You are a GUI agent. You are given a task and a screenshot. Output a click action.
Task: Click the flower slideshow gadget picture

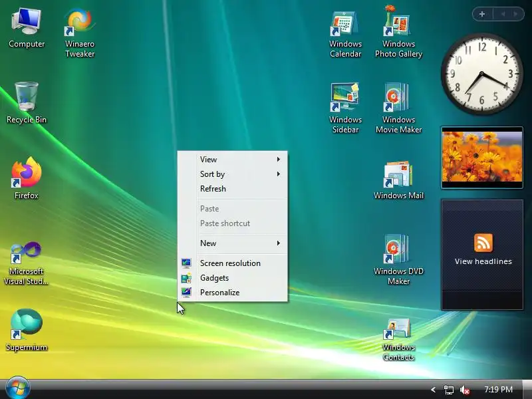click(481, 157)
